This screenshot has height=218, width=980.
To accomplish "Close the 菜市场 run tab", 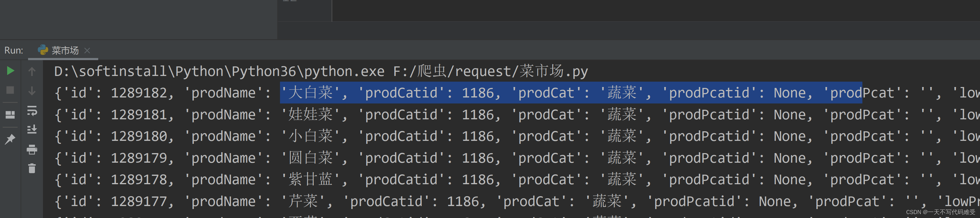I will [x=87, y=50].
